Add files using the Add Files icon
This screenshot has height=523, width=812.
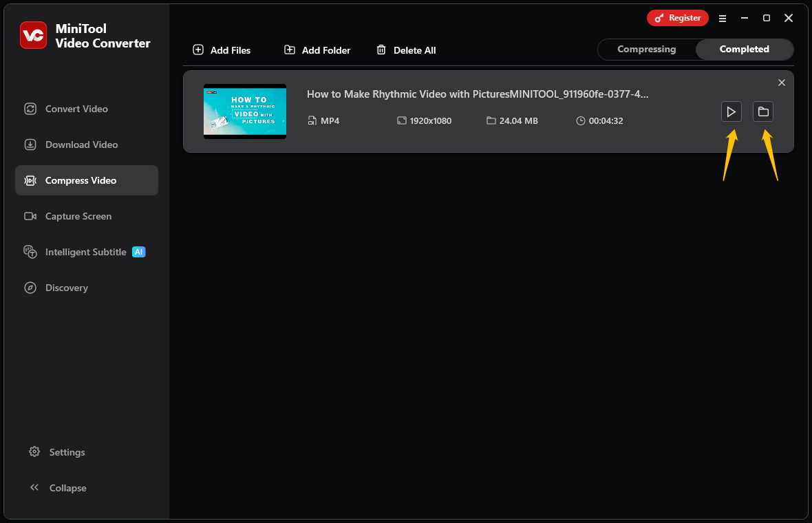pos(198,50)
